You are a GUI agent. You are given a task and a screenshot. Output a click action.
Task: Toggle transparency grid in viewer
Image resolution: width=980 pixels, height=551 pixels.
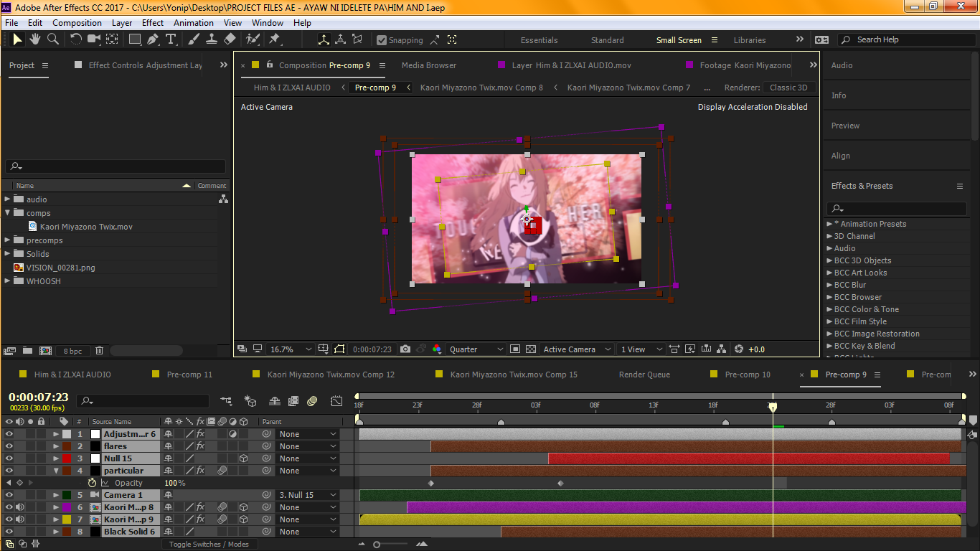pyautogui.click(x=531, y=349)
